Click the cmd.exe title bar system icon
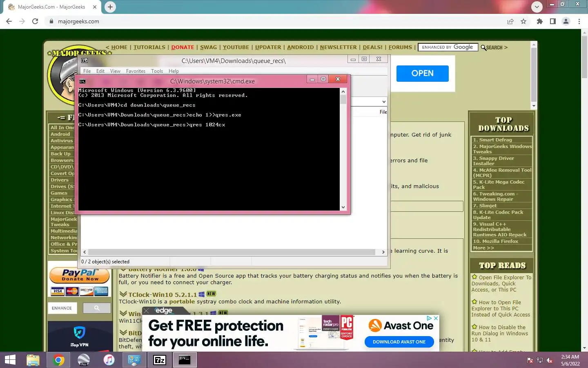The image size is (588, 368). click(x=82, y=81)
